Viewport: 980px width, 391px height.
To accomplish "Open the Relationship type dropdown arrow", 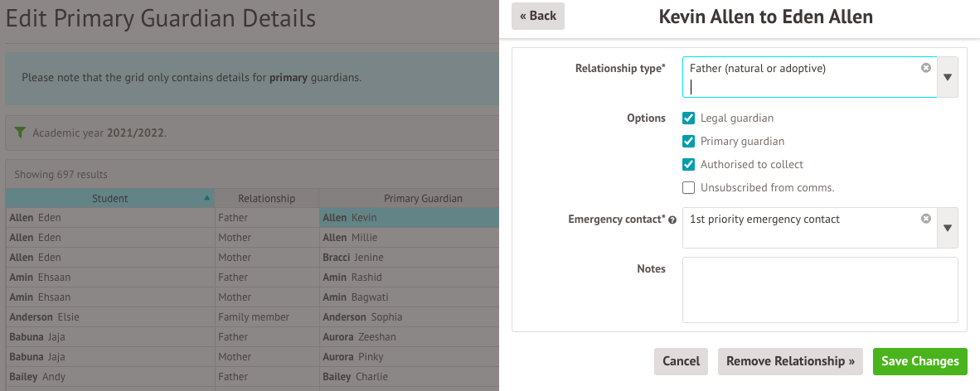I will pos(948,77).
